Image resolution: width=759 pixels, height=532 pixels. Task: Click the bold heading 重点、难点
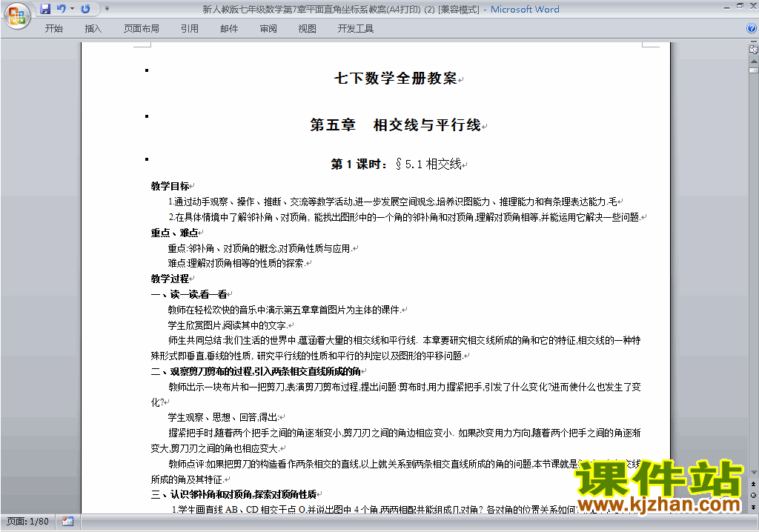174,233
